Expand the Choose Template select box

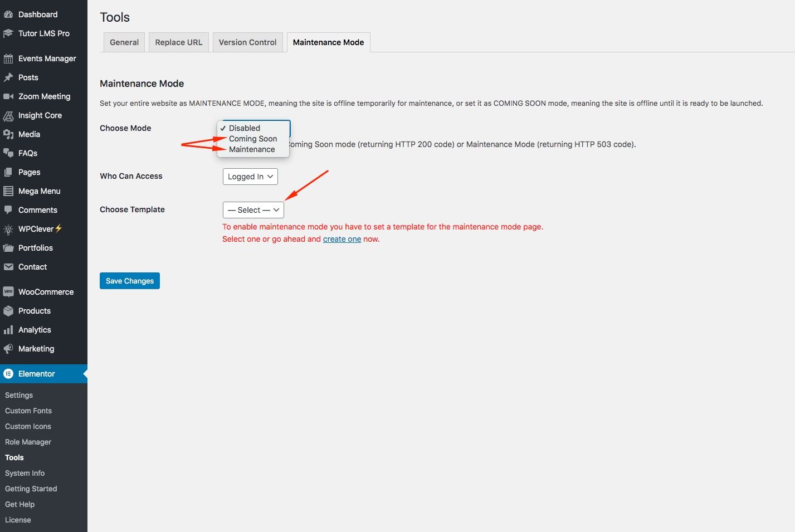click(x=253, y=210)
